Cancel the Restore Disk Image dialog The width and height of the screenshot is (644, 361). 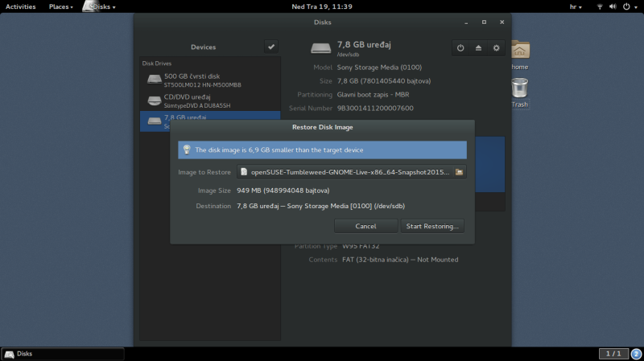tap(365, 227)
